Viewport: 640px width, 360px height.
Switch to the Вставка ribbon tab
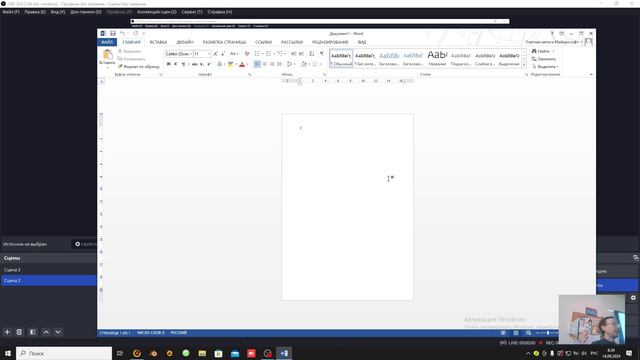(158, 42)
